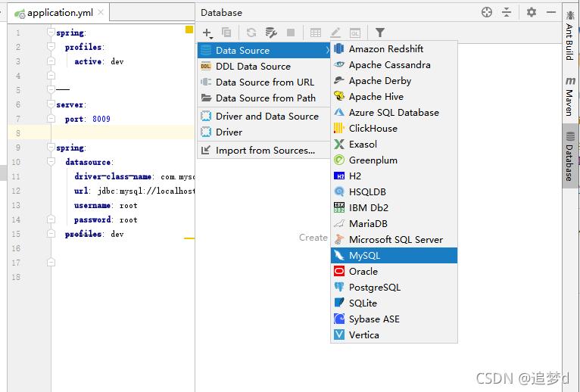The image size is (580, 392).
Task: Select Azure SQL Database
Action: [x=394, y=113]
